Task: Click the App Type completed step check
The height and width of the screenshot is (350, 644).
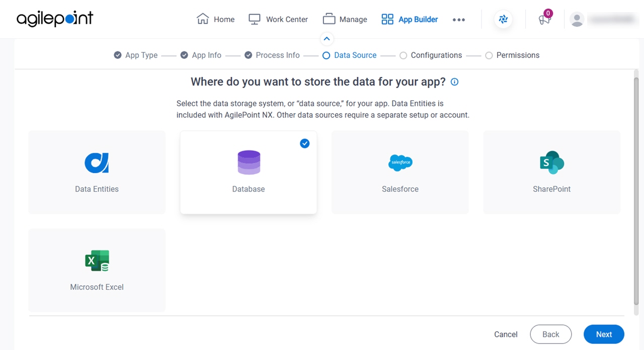Action: (118, 55)
